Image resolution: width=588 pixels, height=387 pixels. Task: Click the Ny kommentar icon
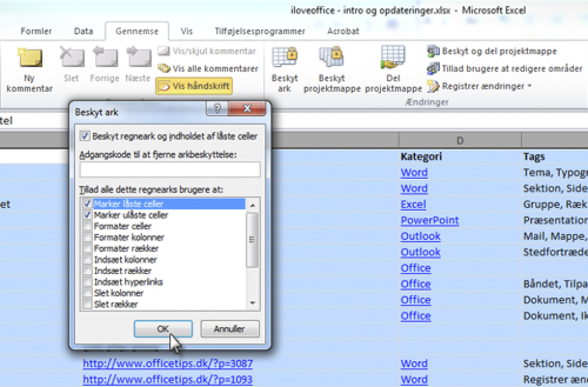tap(29, 59)
